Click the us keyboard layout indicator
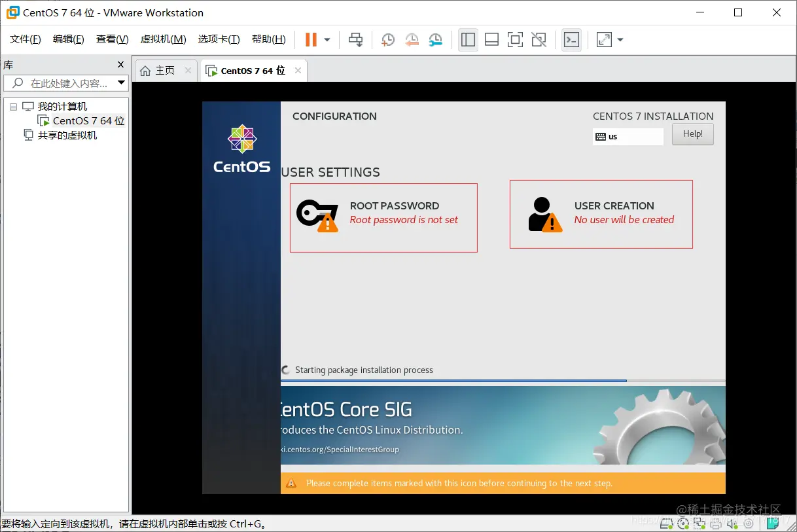Image resolution: width=797 pixels, height=532 pixels. point(628,137)
